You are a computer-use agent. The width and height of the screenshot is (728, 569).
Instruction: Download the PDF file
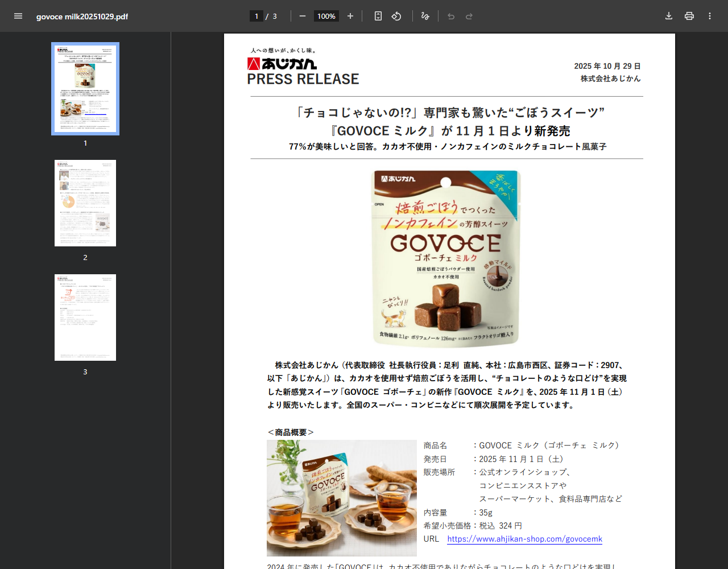point(669,16)
